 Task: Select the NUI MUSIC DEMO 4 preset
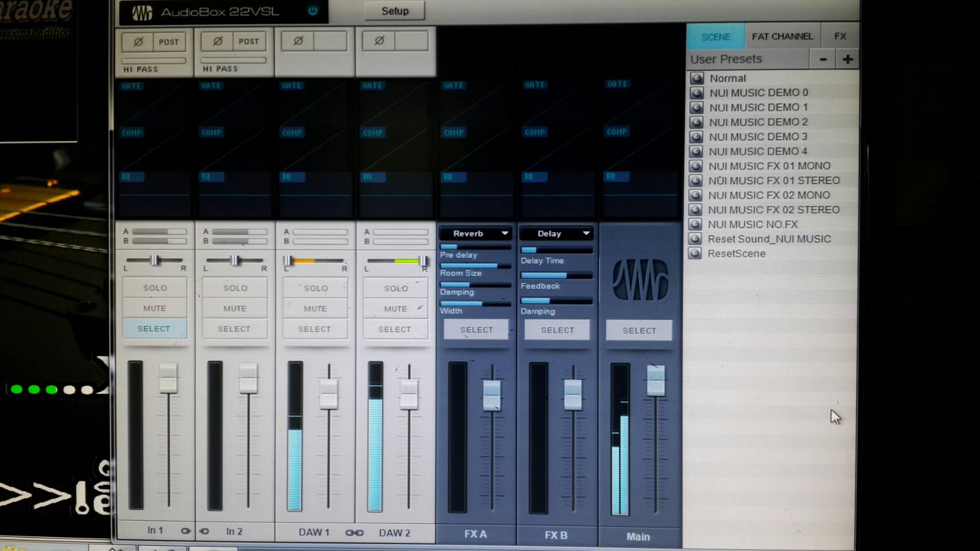[758, 152]
